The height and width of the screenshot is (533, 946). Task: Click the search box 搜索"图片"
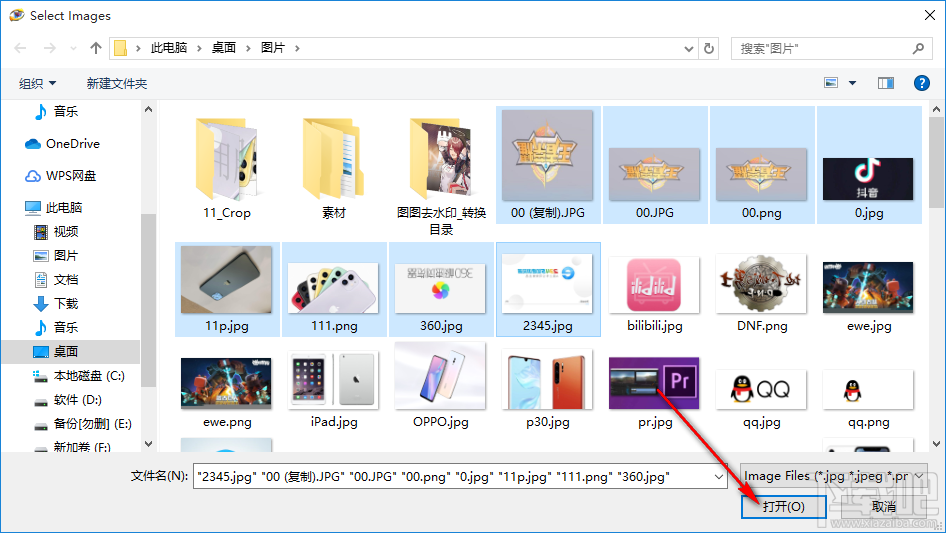830,48
